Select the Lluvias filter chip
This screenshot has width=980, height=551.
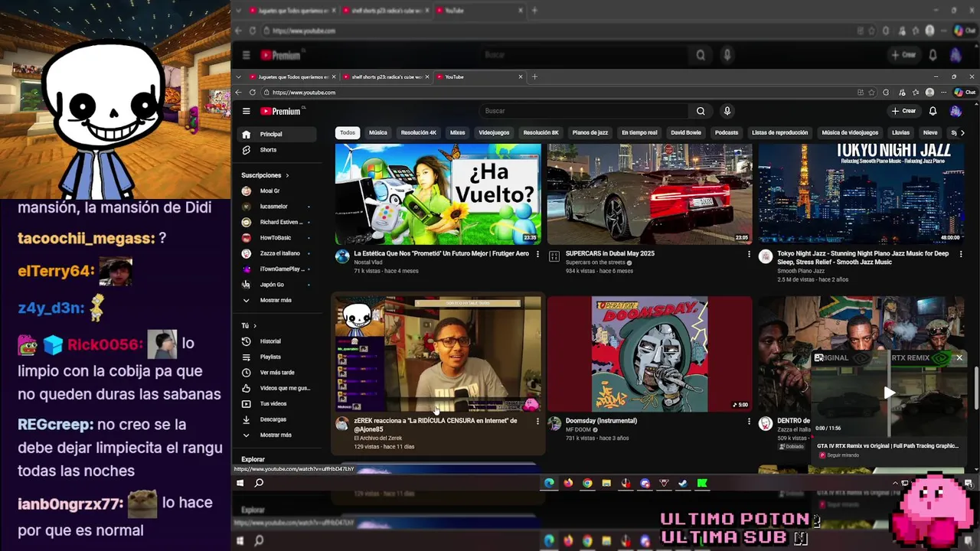pos(900,132)
